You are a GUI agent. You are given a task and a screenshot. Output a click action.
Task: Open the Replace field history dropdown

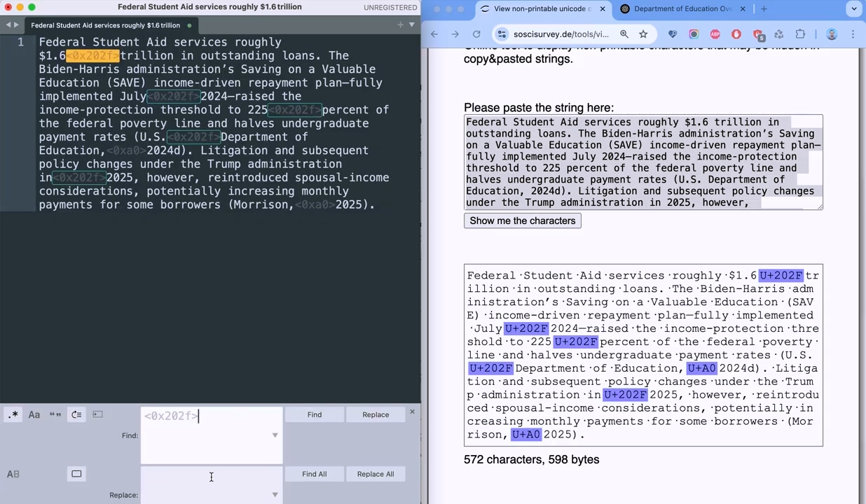275,494
